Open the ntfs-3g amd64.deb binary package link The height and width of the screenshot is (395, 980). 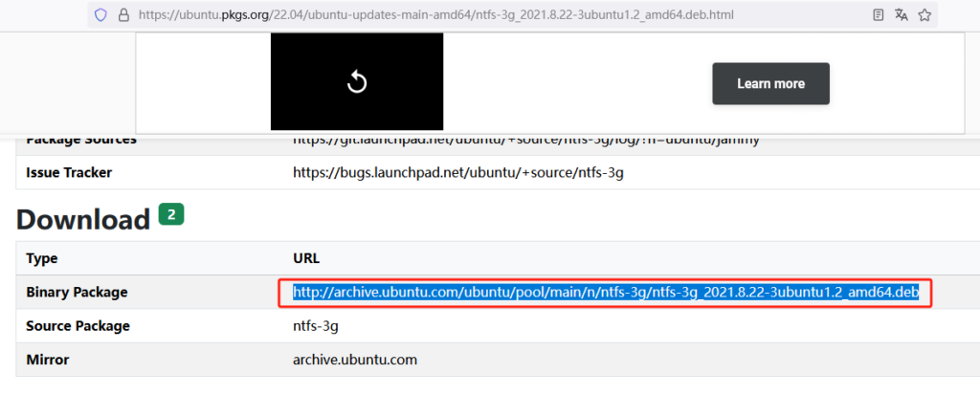click(x=606, y=292)
